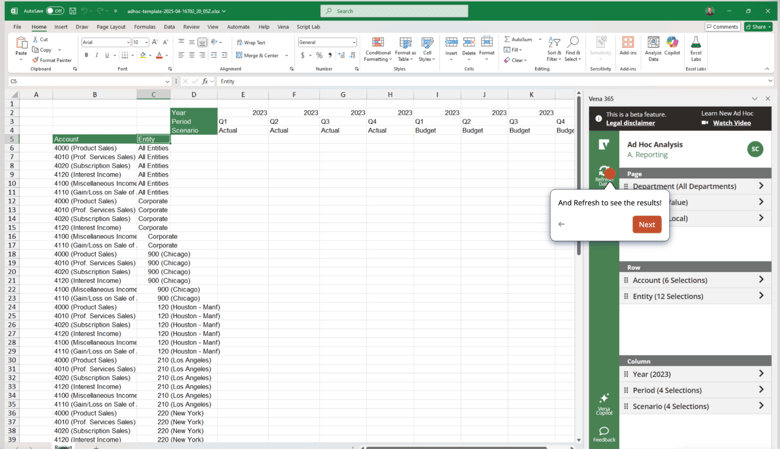Image resolution: width=780 pixels, height=449 pixels.
Task: Toggle the AutoSave switch
Action: point(54,11)
